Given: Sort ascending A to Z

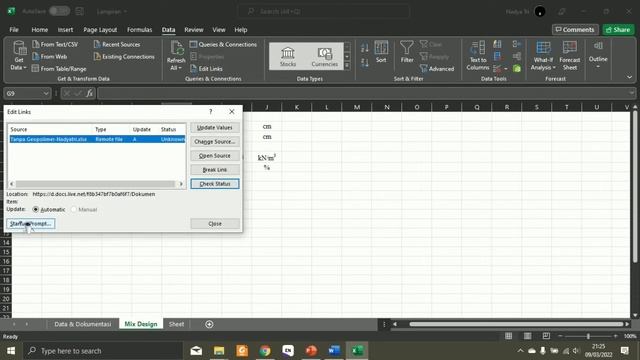Looking at the screenshot, I should [365, 48].
